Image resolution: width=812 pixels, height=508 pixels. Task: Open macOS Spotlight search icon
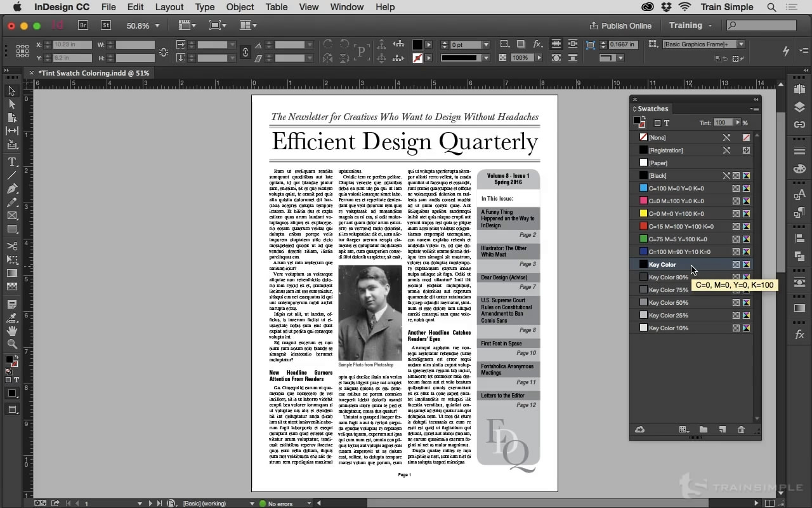tap(771, 7)
